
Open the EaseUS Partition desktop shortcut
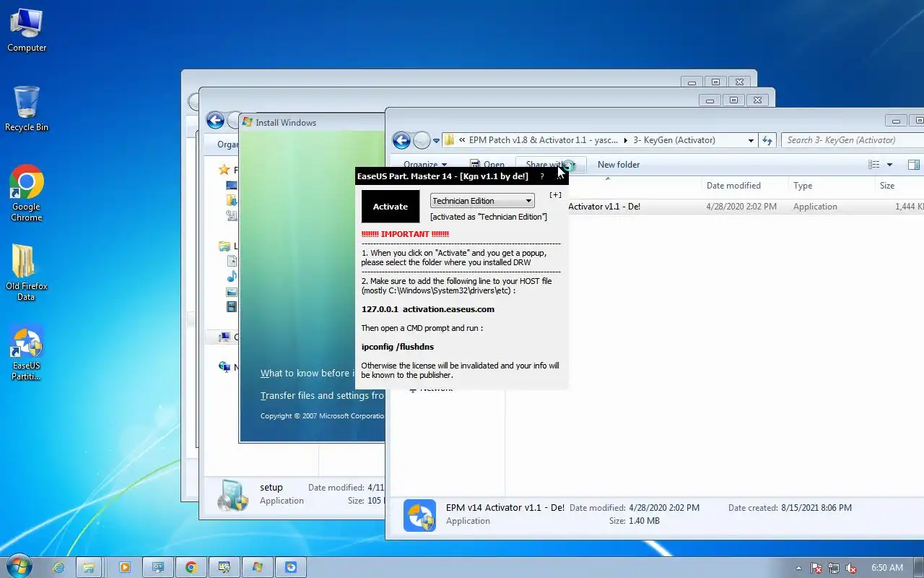[x=27, y=353]
